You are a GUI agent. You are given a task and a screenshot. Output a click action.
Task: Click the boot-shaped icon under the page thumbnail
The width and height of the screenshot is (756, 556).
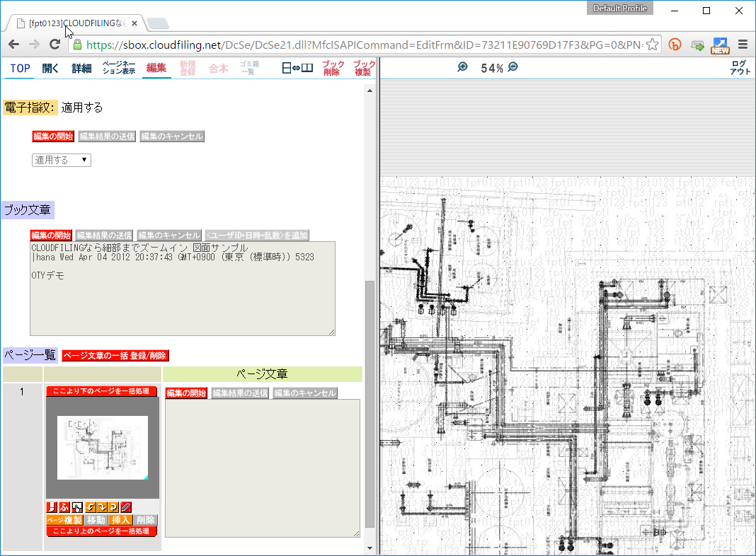click(x=52, y=507)
